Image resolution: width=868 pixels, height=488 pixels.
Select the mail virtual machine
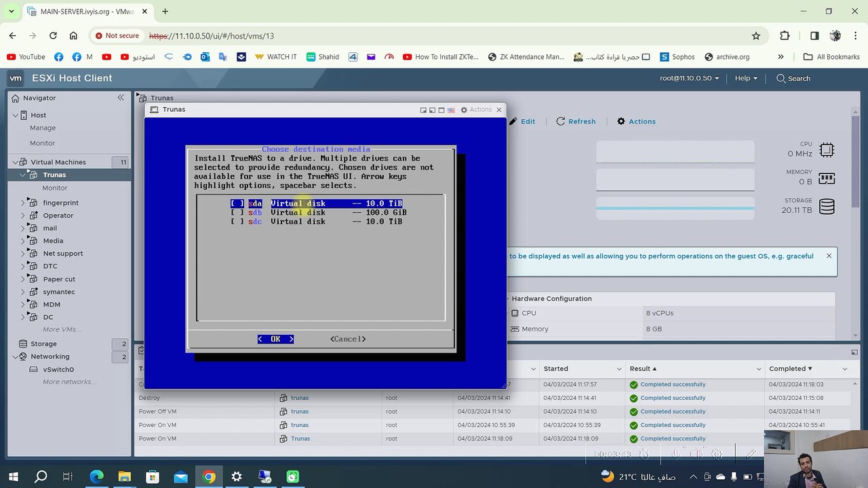[x=50, y=228]
